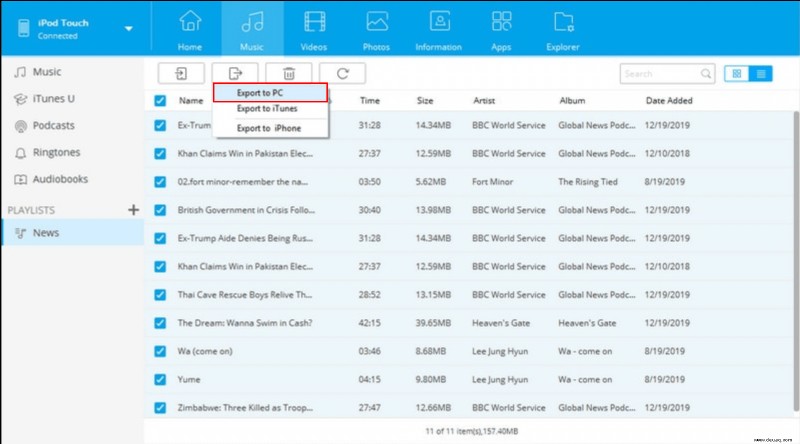Click the trash delete toolbar icon

click(x=289, y=73)
